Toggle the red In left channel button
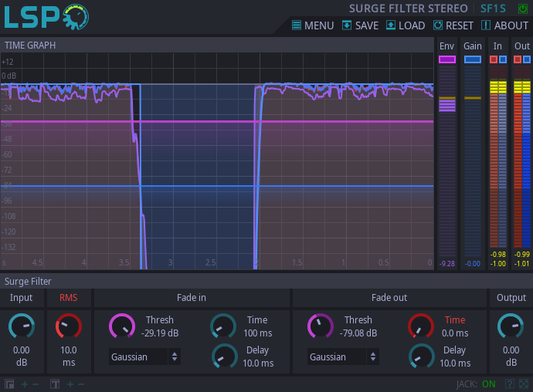 (x=494, y=59)
